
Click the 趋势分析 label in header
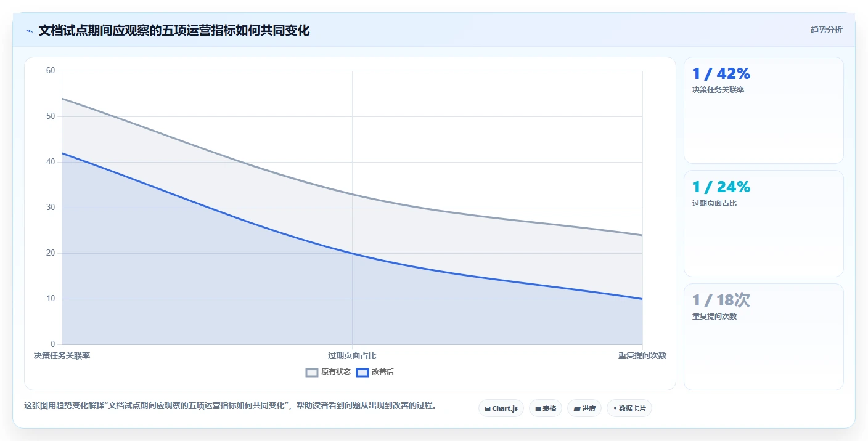pyautogui.click(x=826, y=30)
